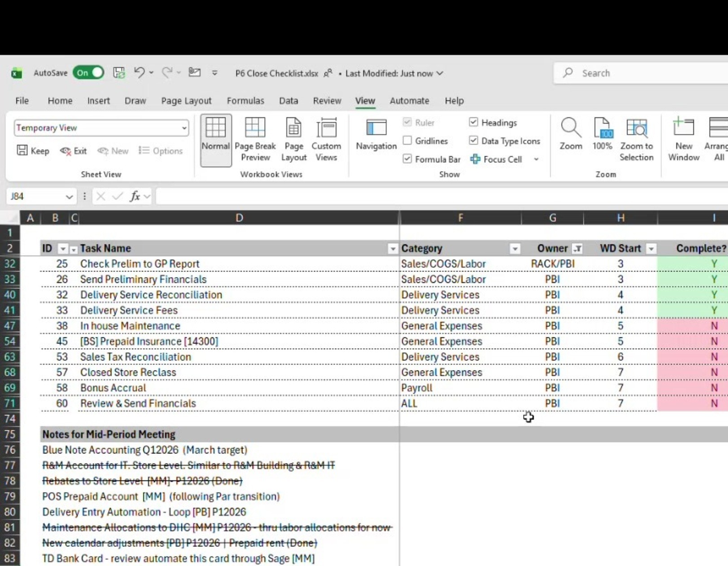Image resolution: width=728 pixels, height=566 pixels.
Task: Open the Zoom dialog
Action: coord(571,134)
